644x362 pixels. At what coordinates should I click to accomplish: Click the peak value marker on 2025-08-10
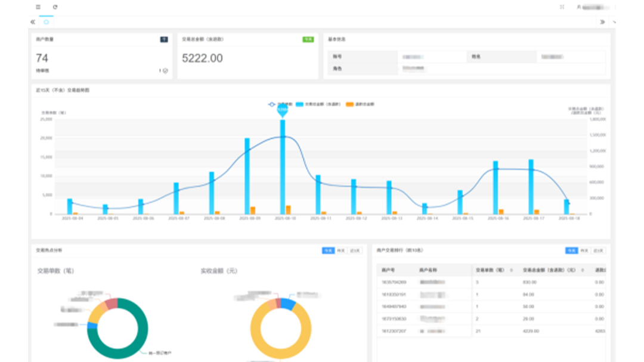tap(283, 110)
